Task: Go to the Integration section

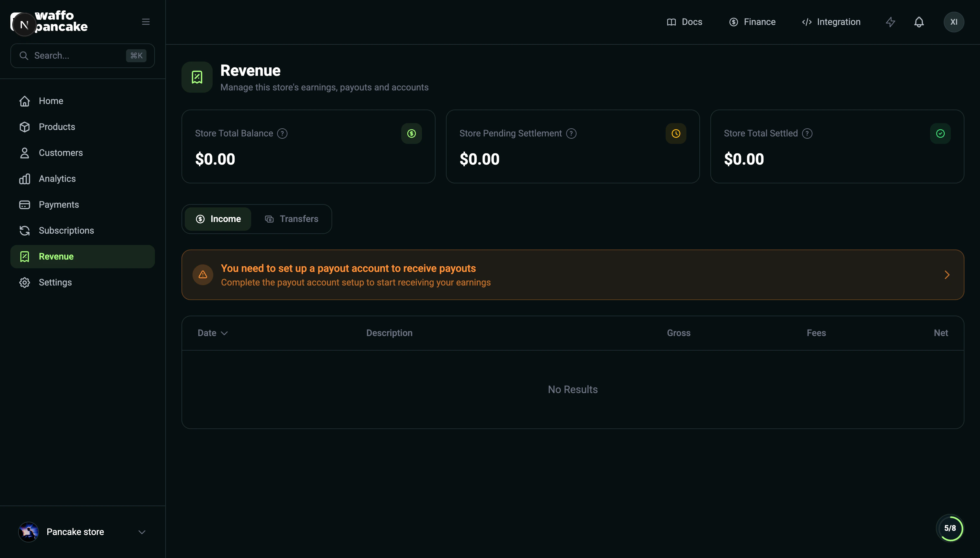Action: [831, 22]
